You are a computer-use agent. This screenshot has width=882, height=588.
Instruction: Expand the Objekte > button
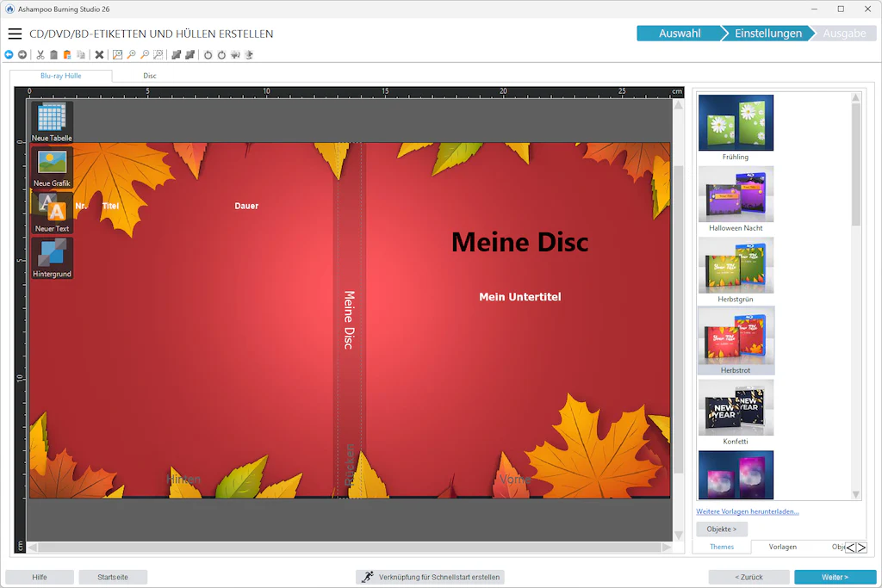point(722,529)
